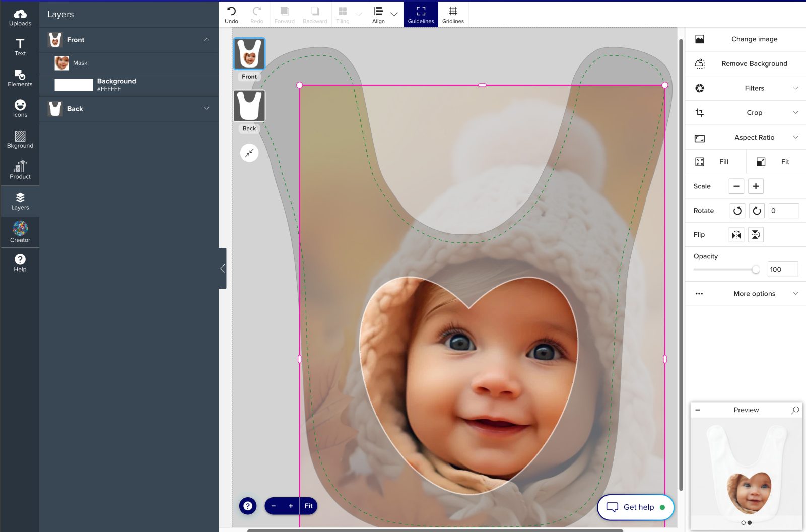Toggle Gridlines on the canvas
The width and height of the screenshot is (806, 532).
453,15
